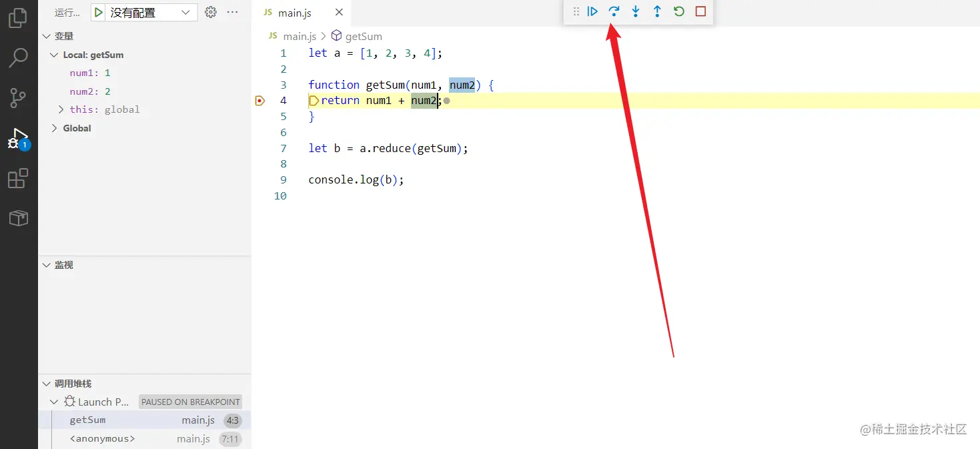
Task: Click the Continue button in debug toolbar
Action: point(592,11)
